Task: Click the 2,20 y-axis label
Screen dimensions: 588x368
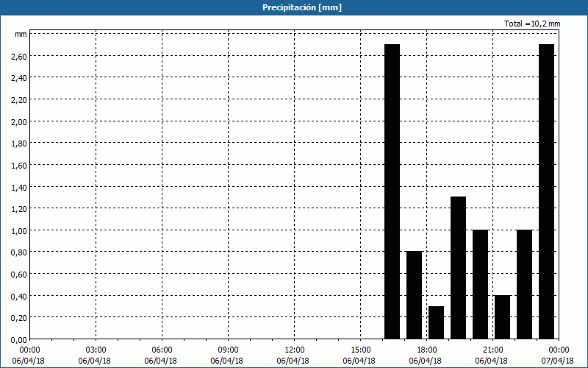Action: click(x=19, y=100)
